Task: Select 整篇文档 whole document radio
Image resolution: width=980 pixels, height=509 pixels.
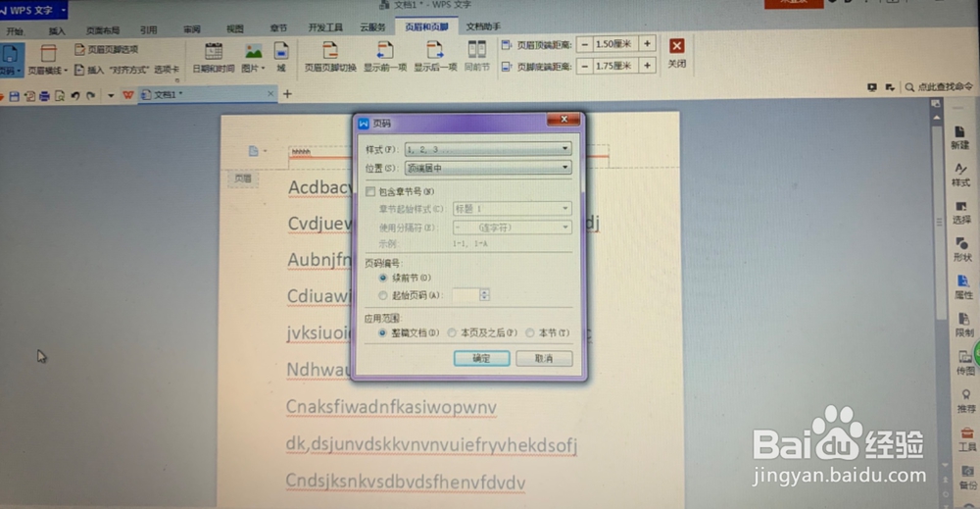Action: click(382, 332)
